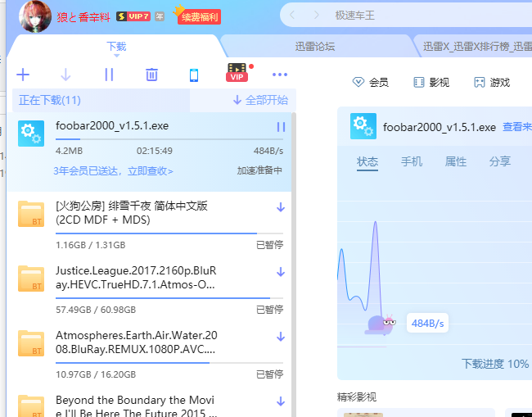Click 全部开始 to start all downloads
Viewport: 532px width, 417px height.
(260, 100)
